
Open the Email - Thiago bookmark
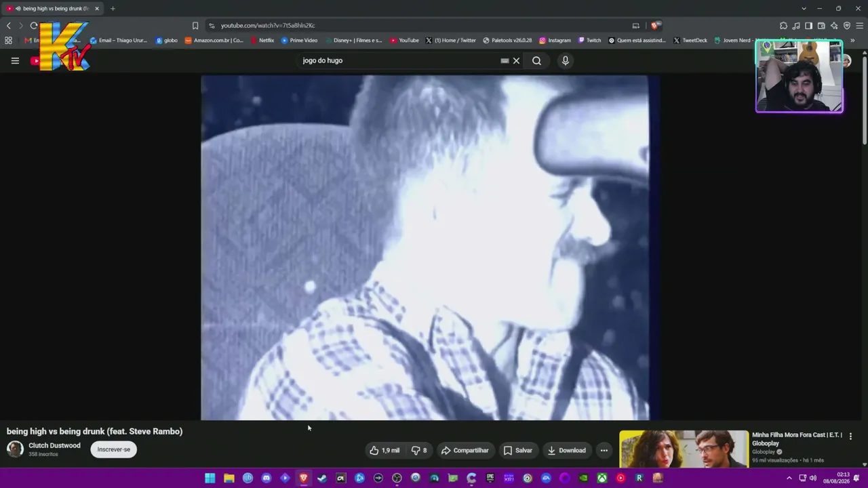119,41
